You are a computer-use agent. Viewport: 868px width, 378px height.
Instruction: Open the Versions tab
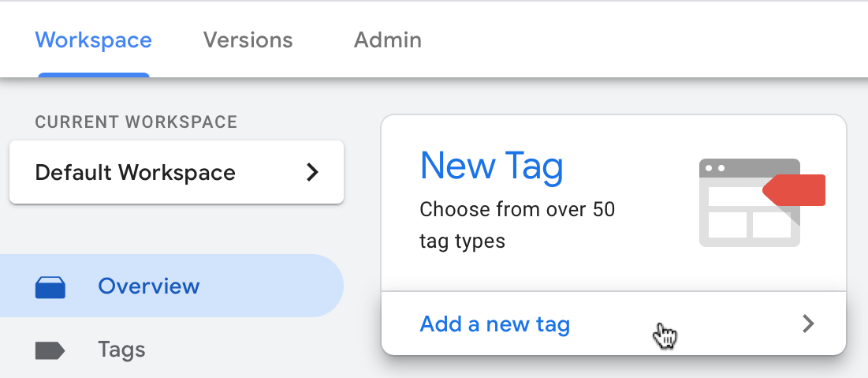[248, 40]
